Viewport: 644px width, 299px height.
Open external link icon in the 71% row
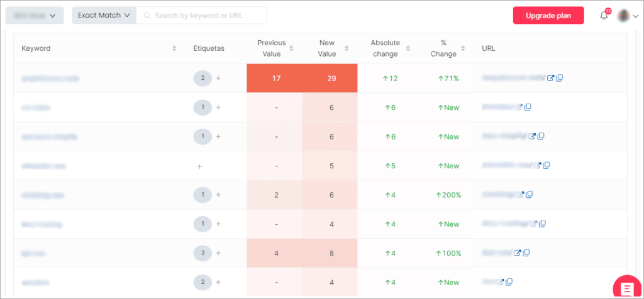pos(551,78)
